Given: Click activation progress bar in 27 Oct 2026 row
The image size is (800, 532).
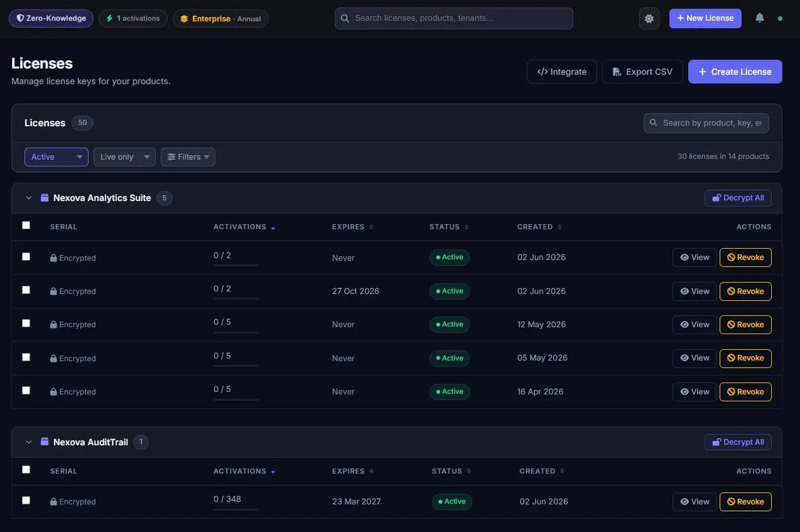Looking at the screenshot, I should point(236,299).
